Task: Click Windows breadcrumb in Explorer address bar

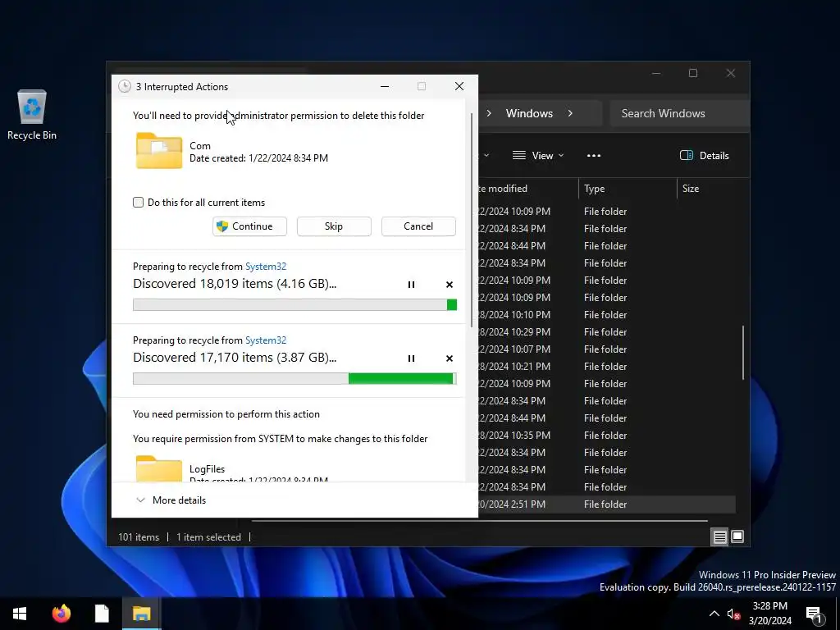Action: point(529,113)
